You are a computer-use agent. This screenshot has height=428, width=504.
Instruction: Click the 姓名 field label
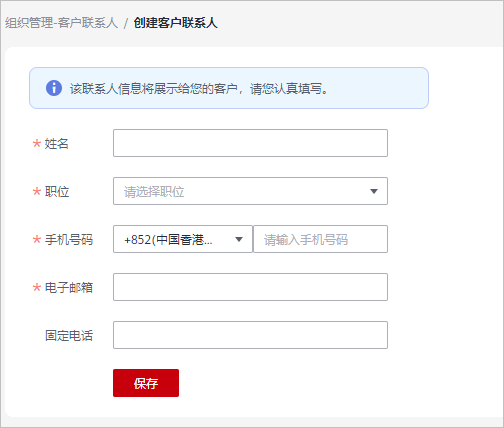(57, 144)
